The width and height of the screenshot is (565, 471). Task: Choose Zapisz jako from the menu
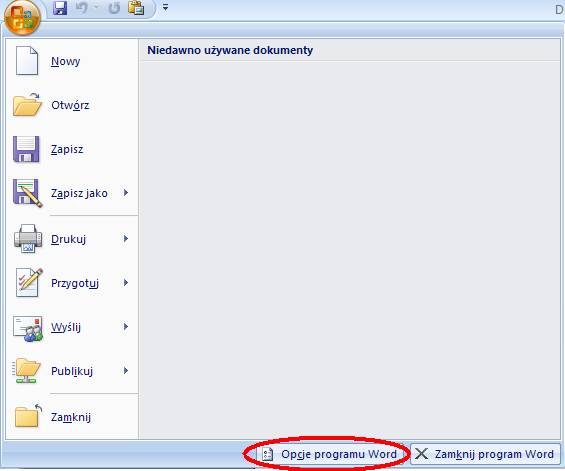[79, 194]
